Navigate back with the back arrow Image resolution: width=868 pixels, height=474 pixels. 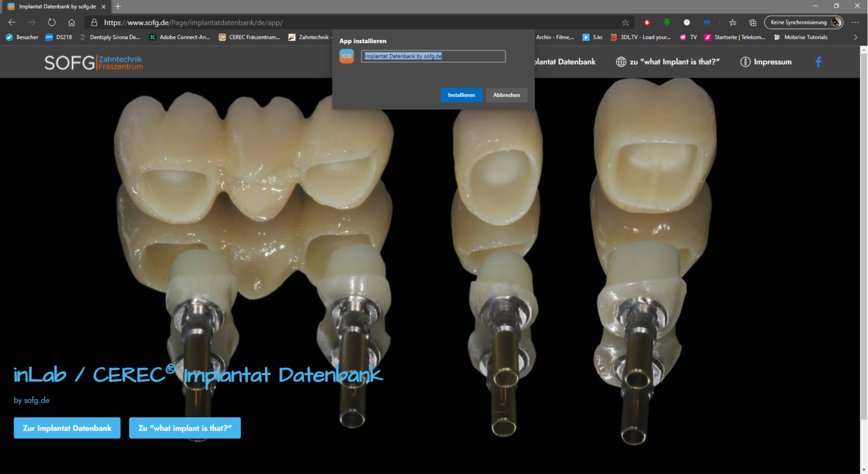tap(12, 22)
